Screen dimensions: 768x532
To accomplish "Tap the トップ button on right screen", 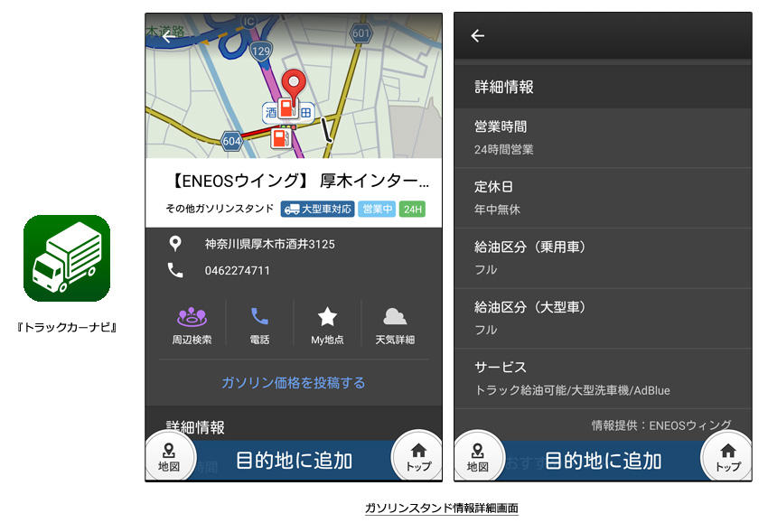I will click(x=727, y=457).
